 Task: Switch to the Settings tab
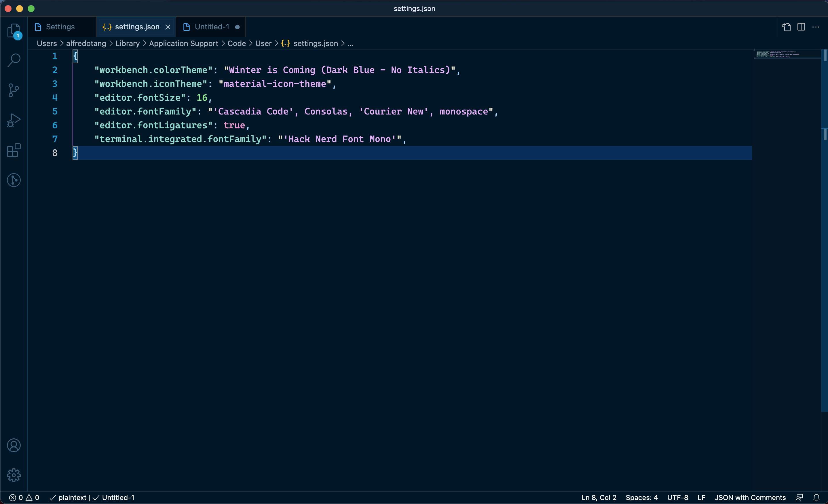[60, 27]
